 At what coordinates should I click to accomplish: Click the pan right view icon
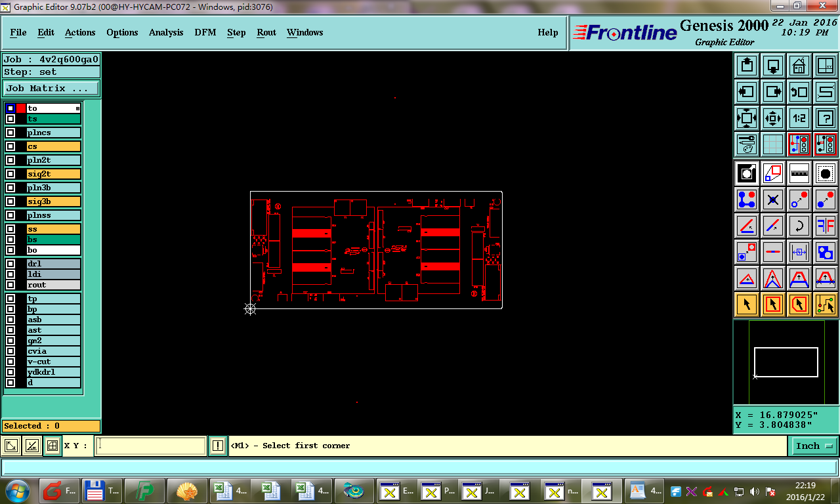tap(773, 92)
